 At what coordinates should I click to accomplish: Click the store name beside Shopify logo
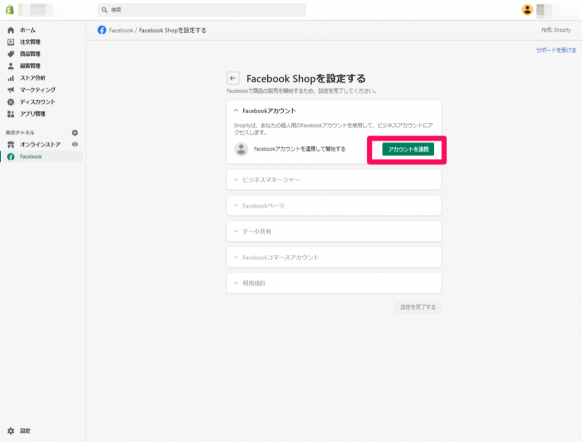pyautogui.click(x=41, y=10)
